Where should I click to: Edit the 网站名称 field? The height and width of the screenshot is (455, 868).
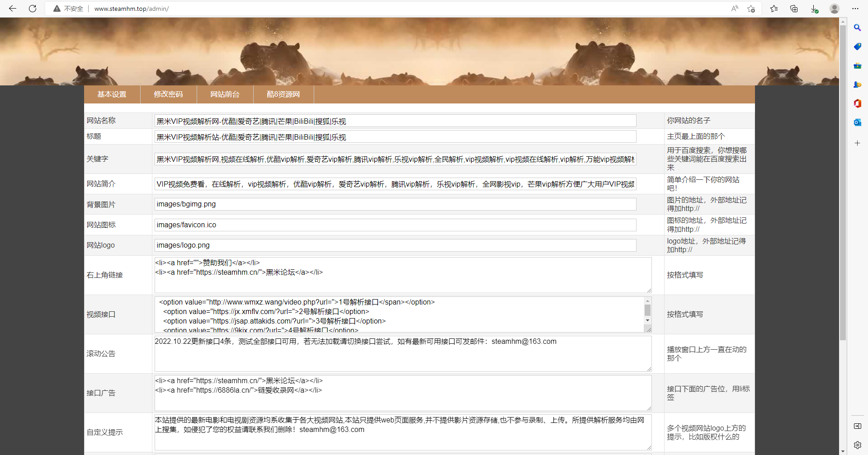point(395,121)
